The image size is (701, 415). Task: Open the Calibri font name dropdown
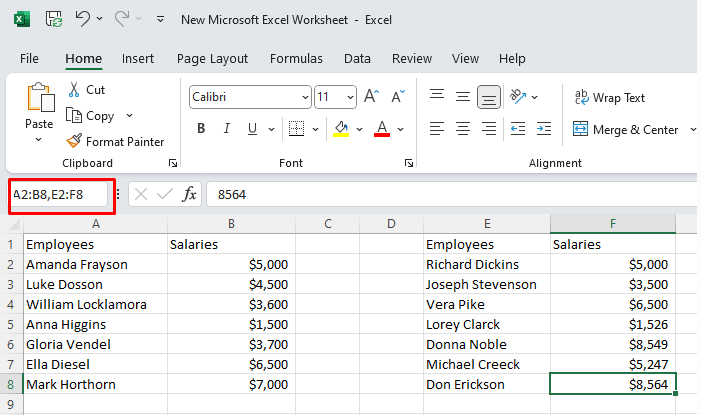click(x=304, y=97)
